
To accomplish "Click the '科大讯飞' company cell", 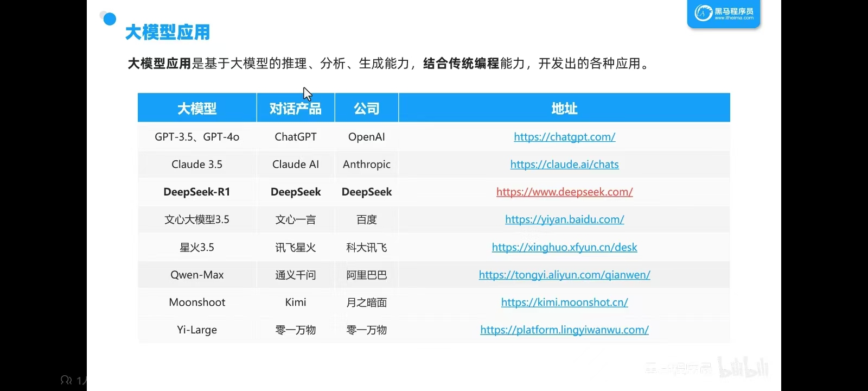I will tap(367, 247).
